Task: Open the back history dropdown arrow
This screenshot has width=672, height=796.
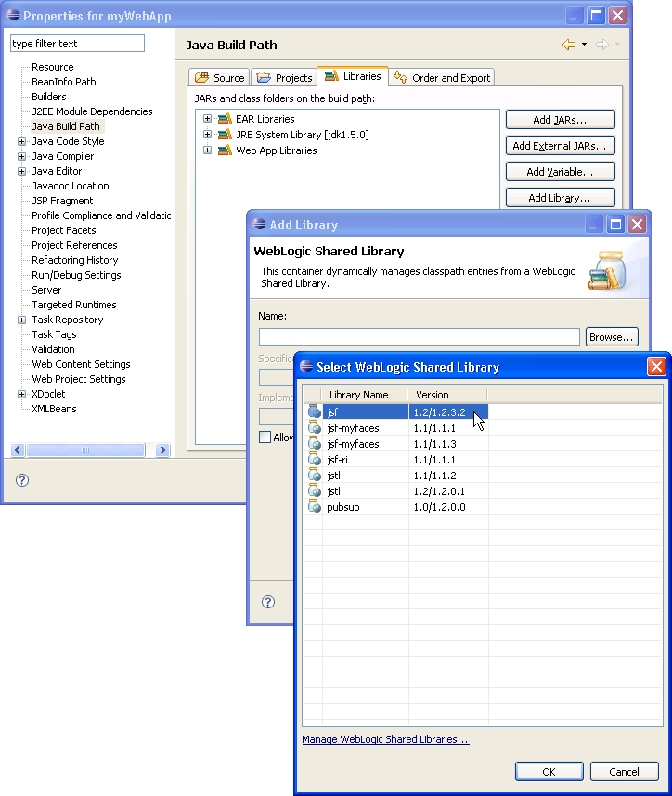Action: pyautogui.click(x=584, y=45)
